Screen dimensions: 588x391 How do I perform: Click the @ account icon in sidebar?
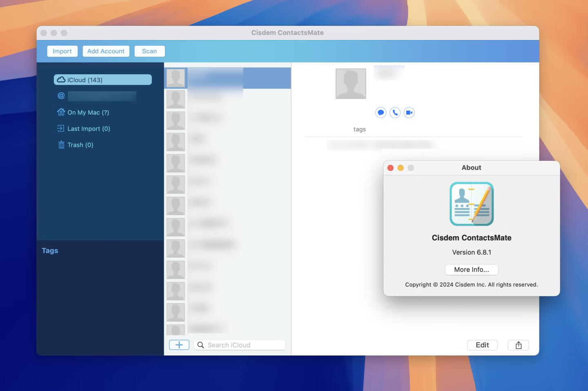(x=61, y=96)
